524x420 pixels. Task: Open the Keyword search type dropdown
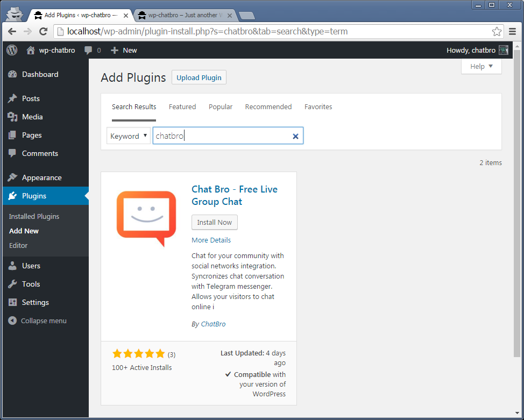click(129, 136)
